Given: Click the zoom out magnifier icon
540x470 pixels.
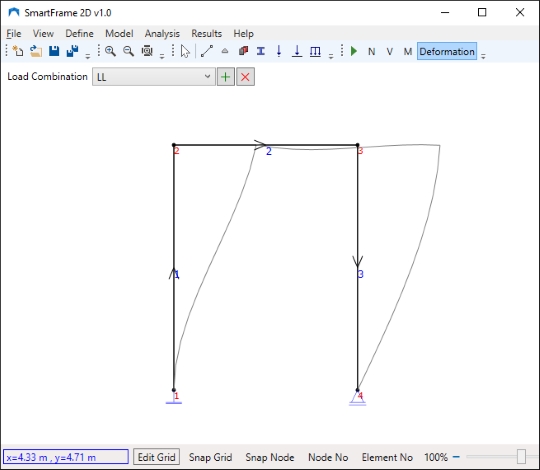Looking at the screenshot, I should 128,51.
